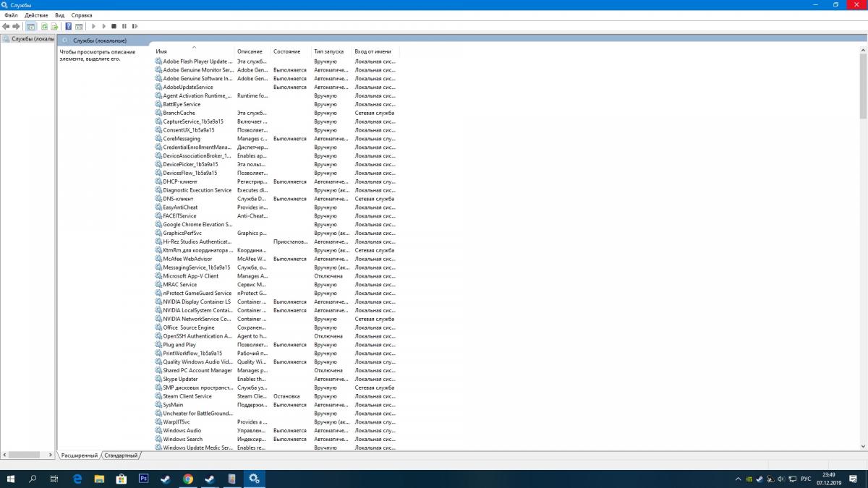The width and height of the screenshot is (868, 488).
Task: Open taskbar search magnifier
Action: point(33,479)
